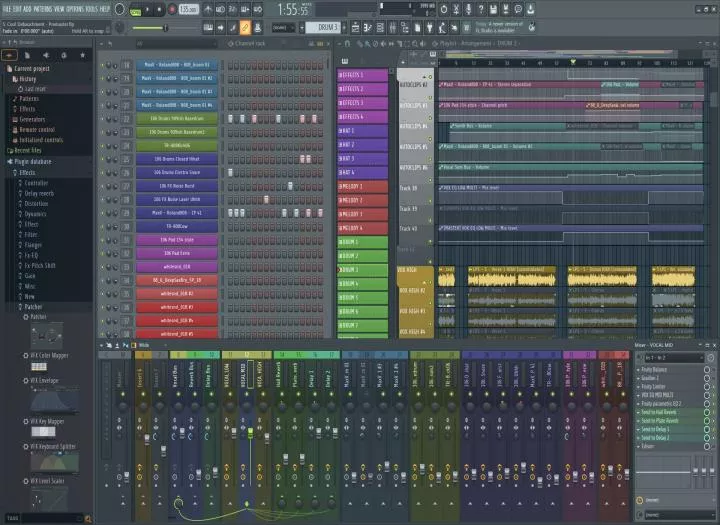Select 106 Drums Closed Hihat channel
The image size is (720, 525).
[x=177, y=159]
